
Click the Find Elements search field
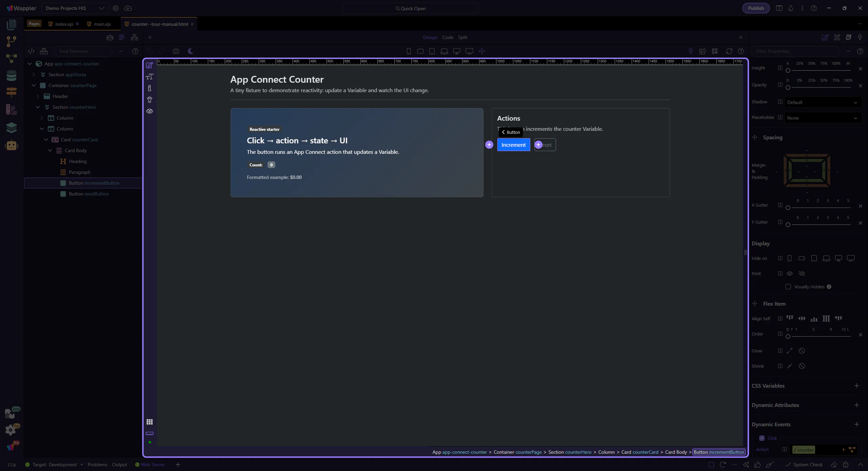(83, 51)
